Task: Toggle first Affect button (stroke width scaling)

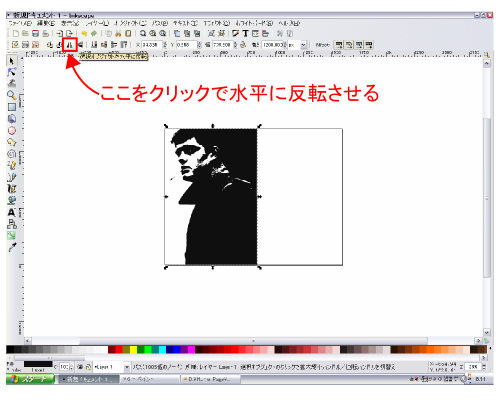Action: click(339, 45)
